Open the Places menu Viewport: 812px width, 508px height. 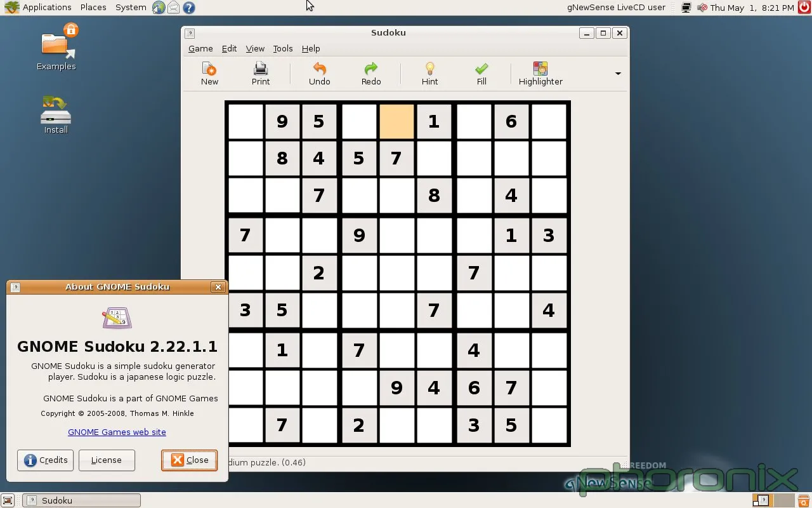(x=93, y=8)
